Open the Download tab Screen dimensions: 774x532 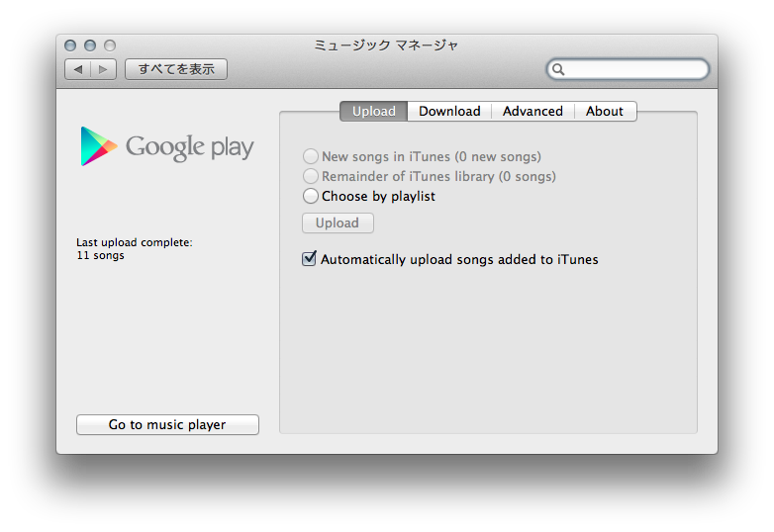(x=449, y=112)
